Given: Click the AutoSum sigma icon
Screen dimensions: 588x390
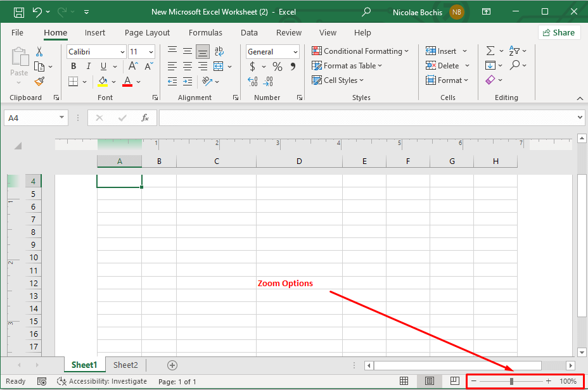Looking at the screenshot, I should pos(490,51).
